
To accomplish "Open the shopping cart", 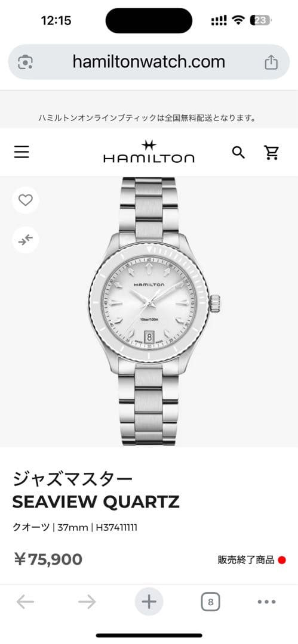I will click(x=271, y=153).
